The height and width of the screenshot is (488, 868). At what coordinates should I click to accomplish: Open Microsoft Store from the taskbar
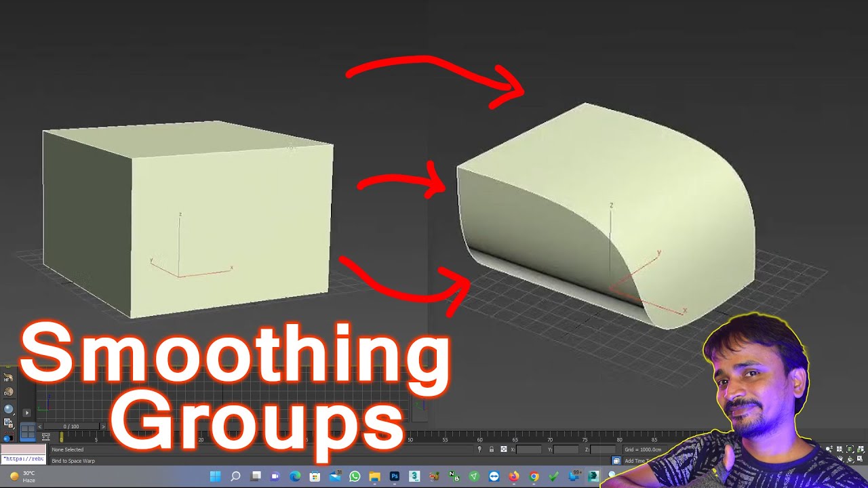pyautogui.click(x=315, y=476)
